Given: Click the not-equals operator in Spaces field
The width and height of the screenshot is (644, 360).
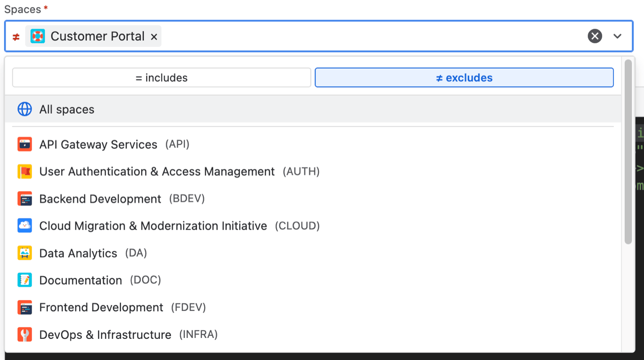Looking at the screenshot, I should [x=16, y=37].
